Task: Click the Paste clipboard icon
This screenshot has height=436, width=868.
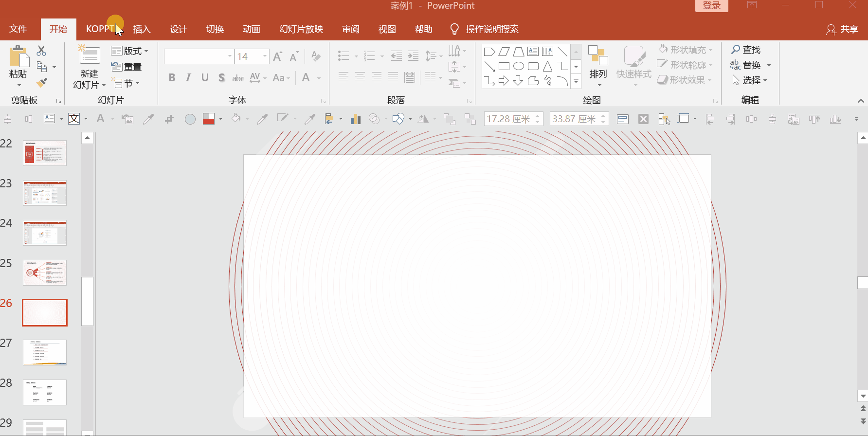Action: coord(18,56)
